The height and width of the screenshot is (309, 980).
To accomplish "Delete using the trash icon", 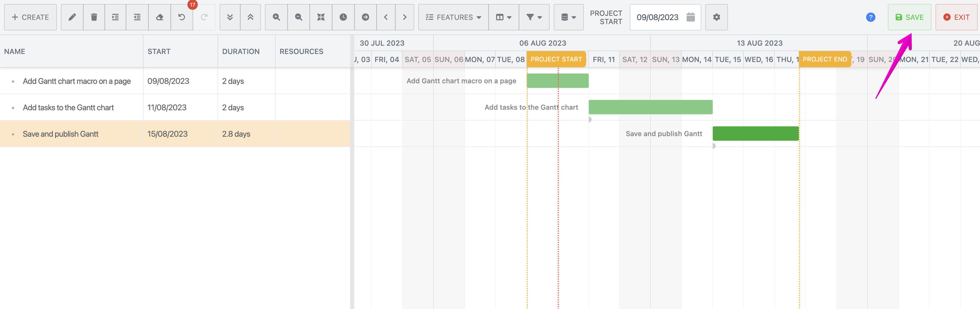I will click(x=94, y=17).
